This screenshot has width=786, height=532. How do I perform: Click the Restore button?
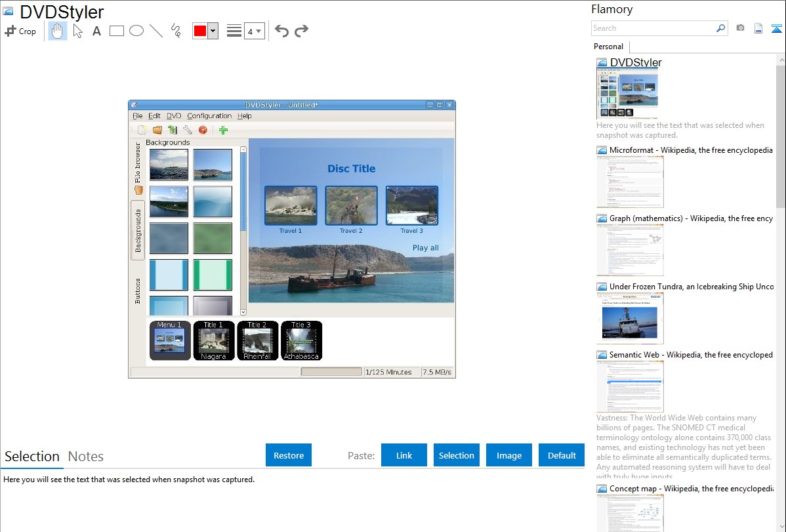pyautogui.click(x=289, y=455)
